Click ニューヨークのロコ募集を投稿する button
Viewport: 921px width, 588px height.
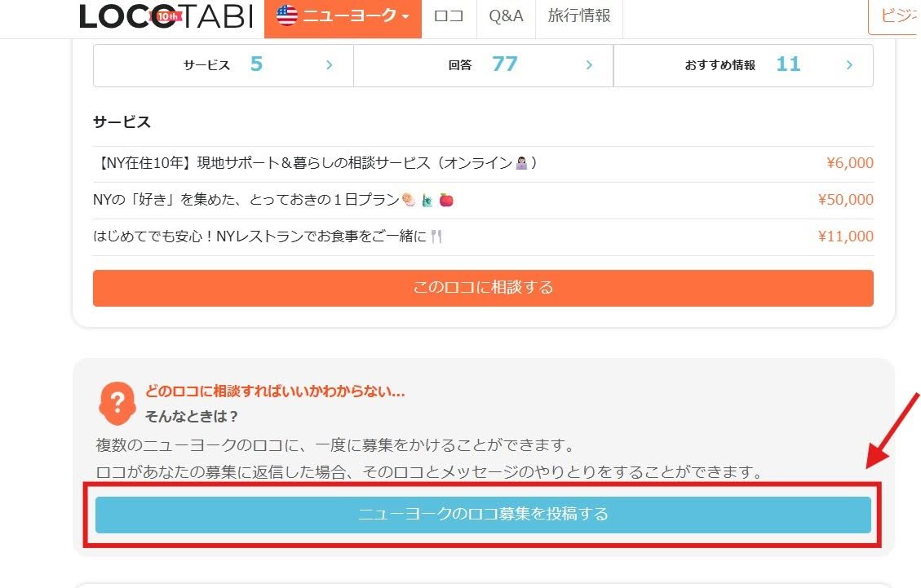coord(483,515)
